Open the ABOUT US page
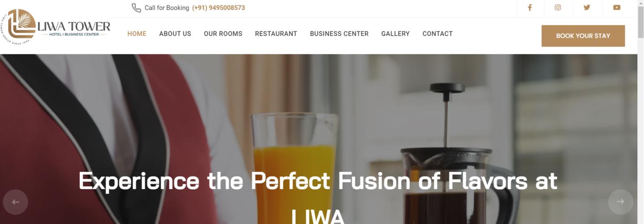 [x=175, y=34]
